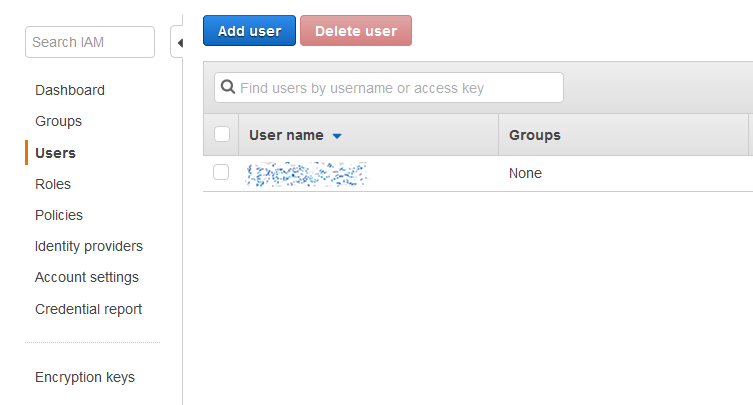Focus the Search IAM input box
Image resolution: width=753 pixels, height=405 pixels.
[90, 42]
